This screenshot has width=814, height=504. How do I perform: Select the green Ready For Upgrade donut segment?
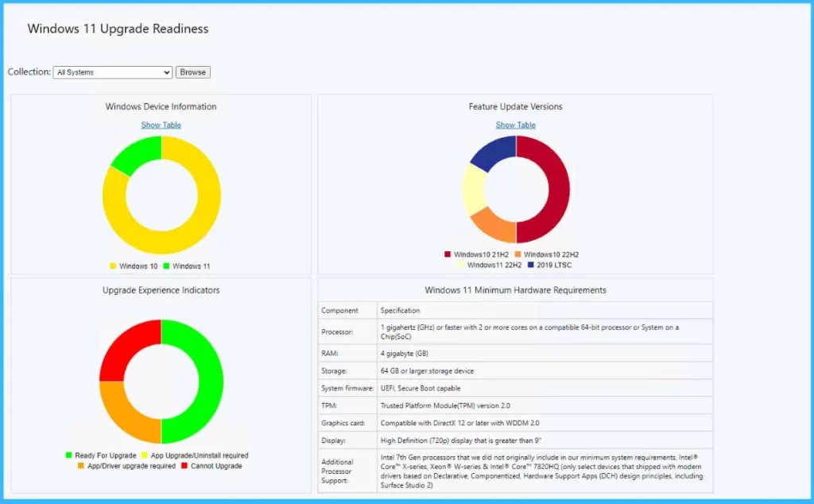(210, 382)
